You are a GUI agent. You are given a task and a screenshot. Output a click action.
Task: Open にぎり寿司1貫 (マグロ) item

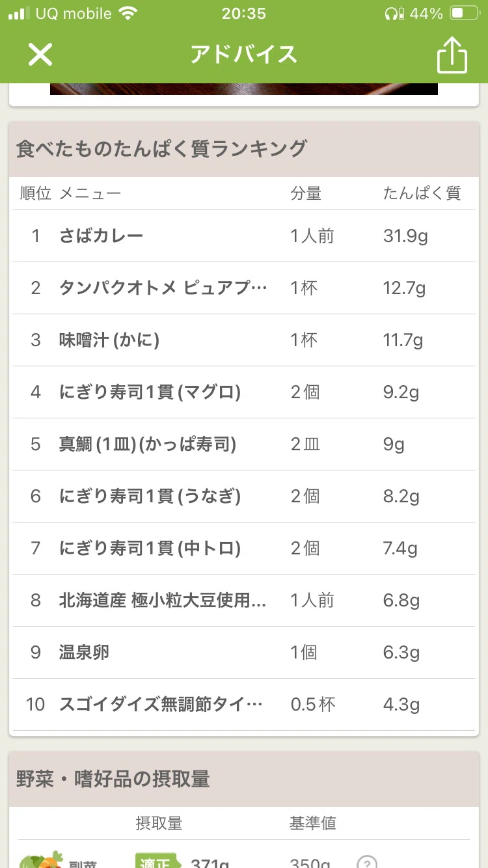pos(244,392)
